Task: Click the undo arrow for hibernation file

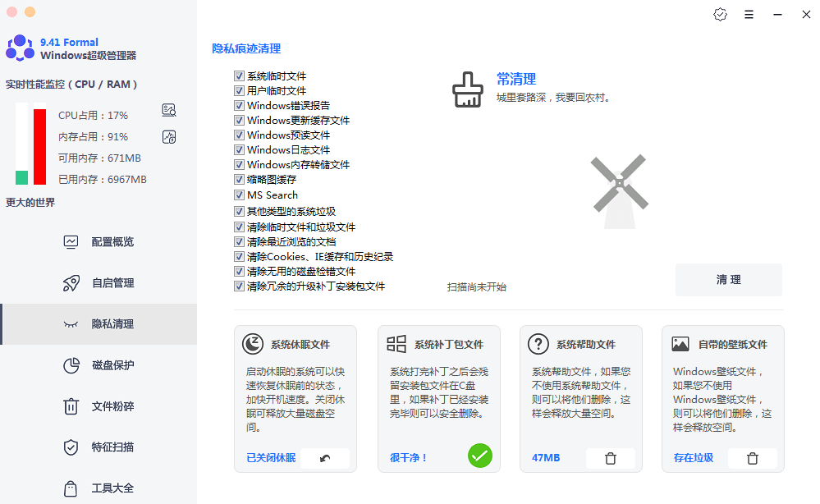Action: point(325,458)
